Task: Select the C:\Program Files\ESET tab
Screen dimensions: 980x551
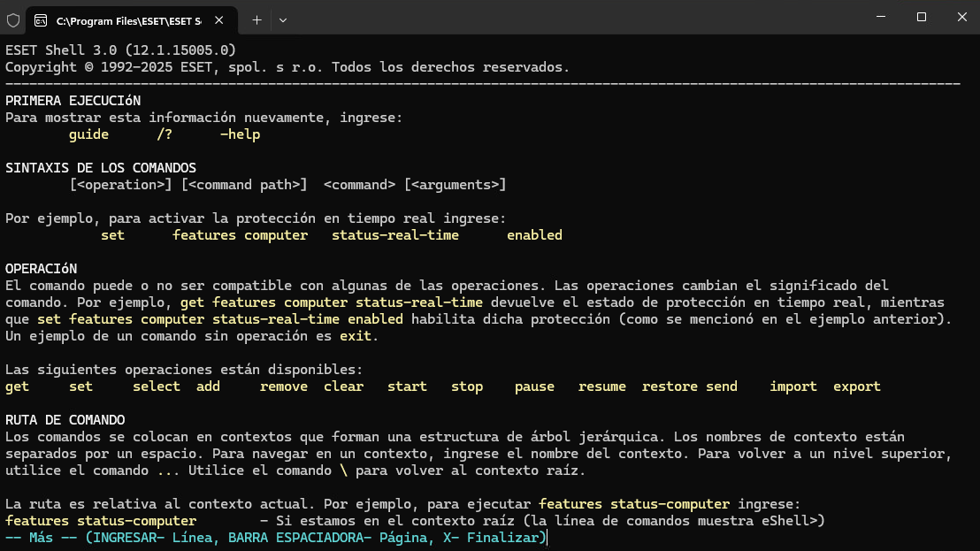Action: point(127,19)
